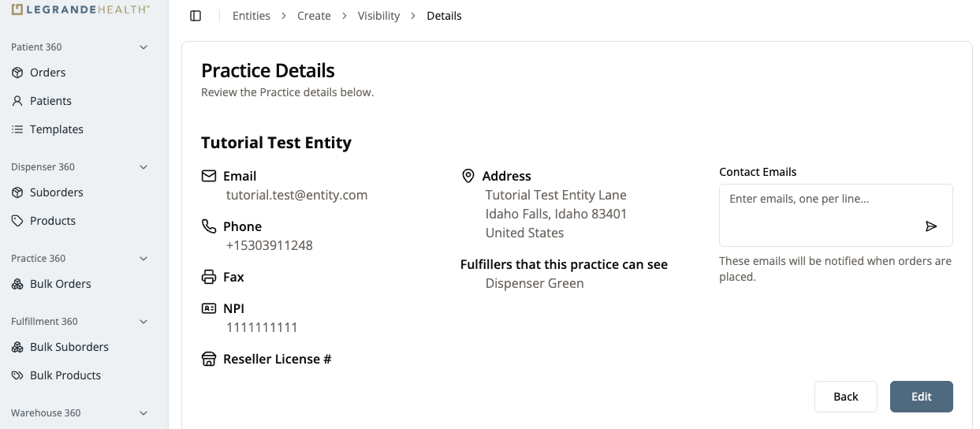
Task: Focus the Contact Emails text field
Action: pyautogui.click(x=820, y=209)
